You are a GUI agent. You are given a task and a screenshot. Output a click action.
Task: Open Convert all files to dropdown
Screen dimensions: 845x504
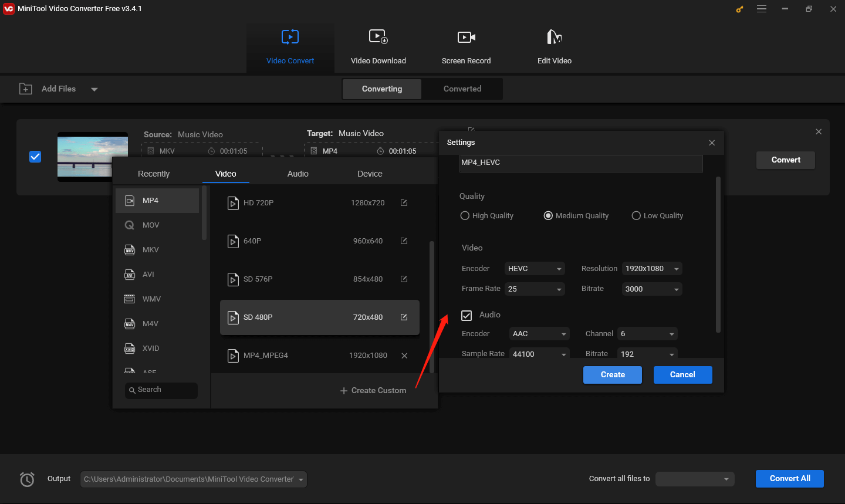pos(695,479)
